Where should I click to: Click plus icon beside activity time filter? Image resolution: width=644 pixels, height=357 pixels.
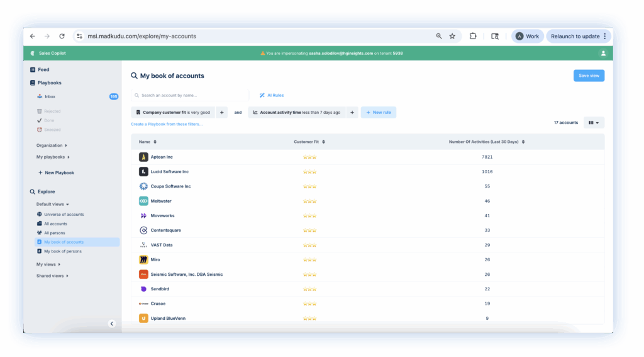click(x=352, y=113)
